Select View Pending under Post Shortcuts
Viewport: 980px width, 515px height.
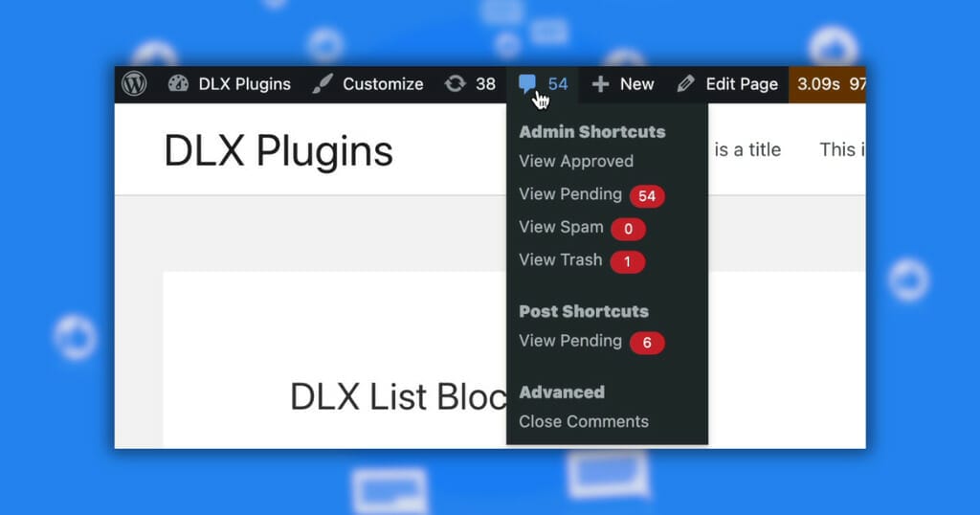tap(570, 341)
